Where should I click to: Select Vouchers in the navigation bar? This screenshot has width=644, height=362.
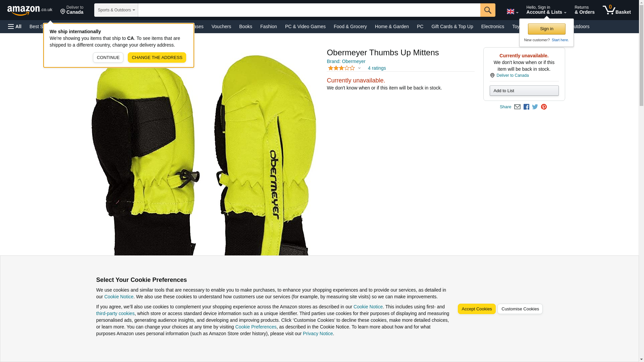221,26
